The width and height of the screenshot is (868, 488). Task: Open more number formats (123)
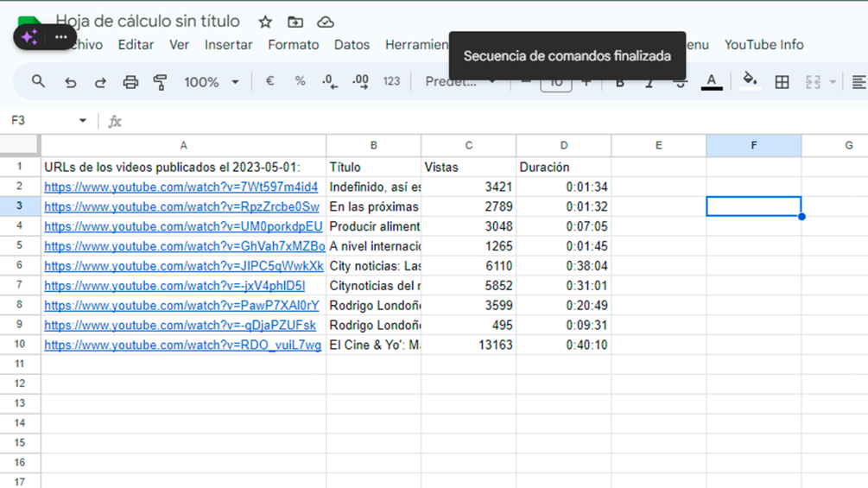click(x=391, y=81)
